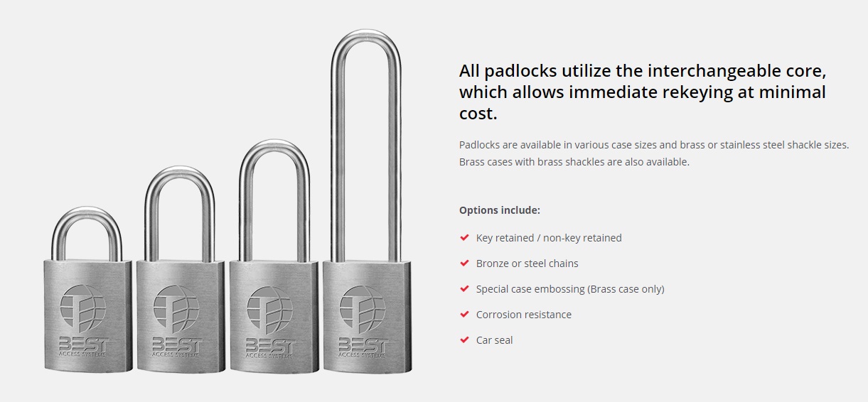
Task: Click the checkmark beside "Key retained / non-key retained"
Action: (464, 238)
